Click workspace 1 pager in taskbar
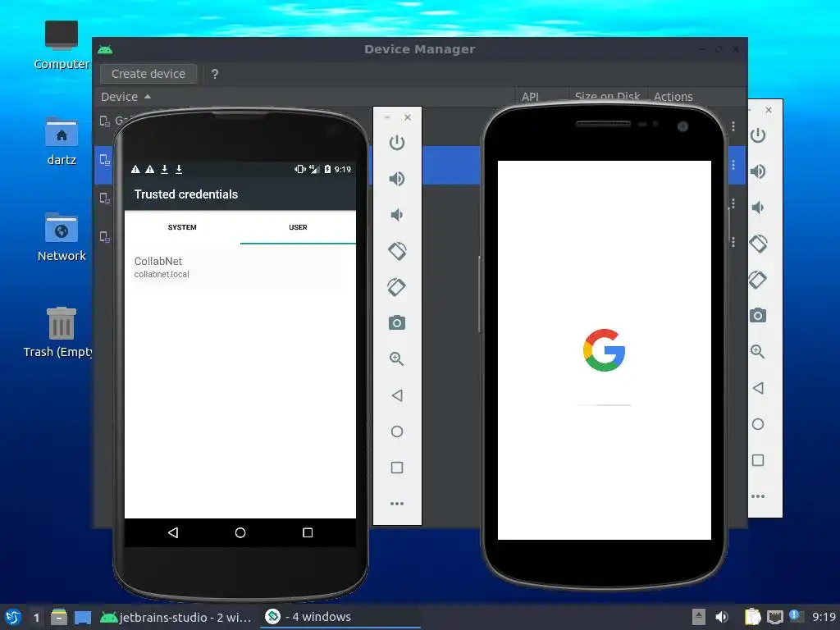The image size is (840, 630). (36, 617)
